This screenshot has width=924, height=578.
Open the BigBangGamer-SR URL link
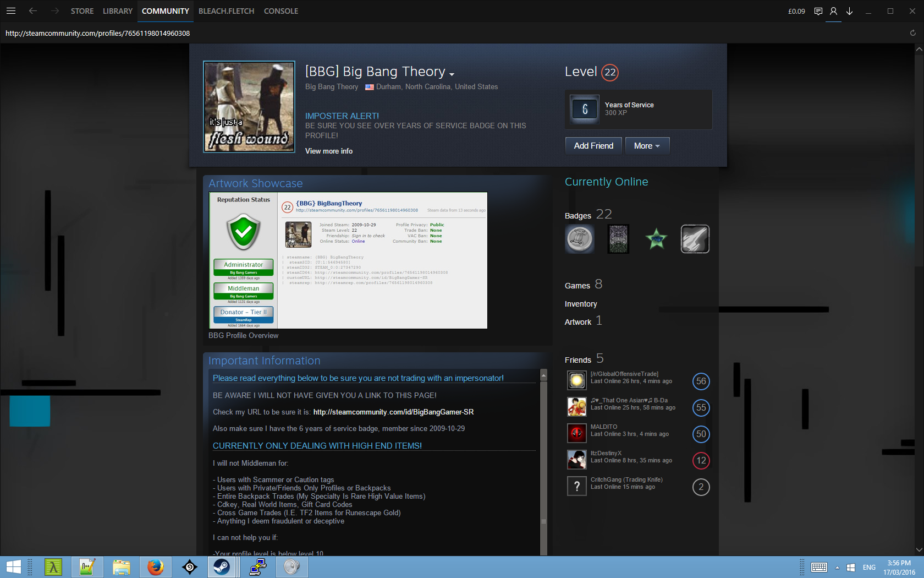click(x=393, y=412)
